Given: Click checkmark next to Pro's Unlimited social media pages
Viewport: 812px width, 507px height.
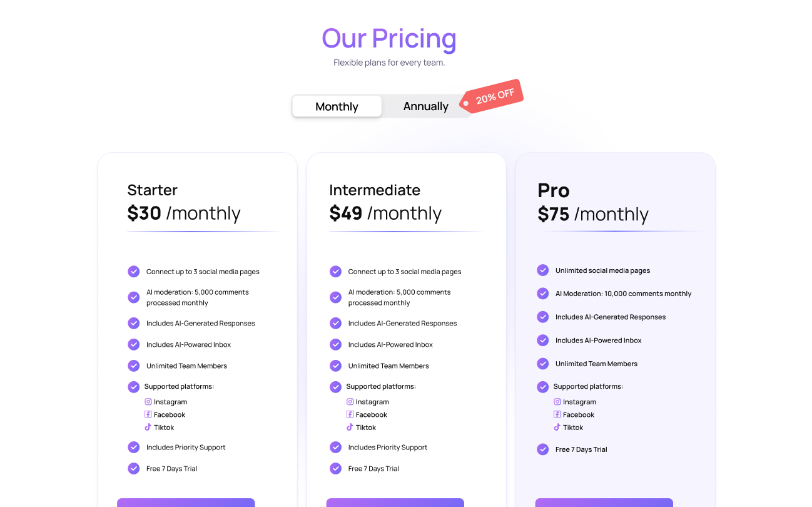Looking at the screenshot, I should click(x=543, y=270).
